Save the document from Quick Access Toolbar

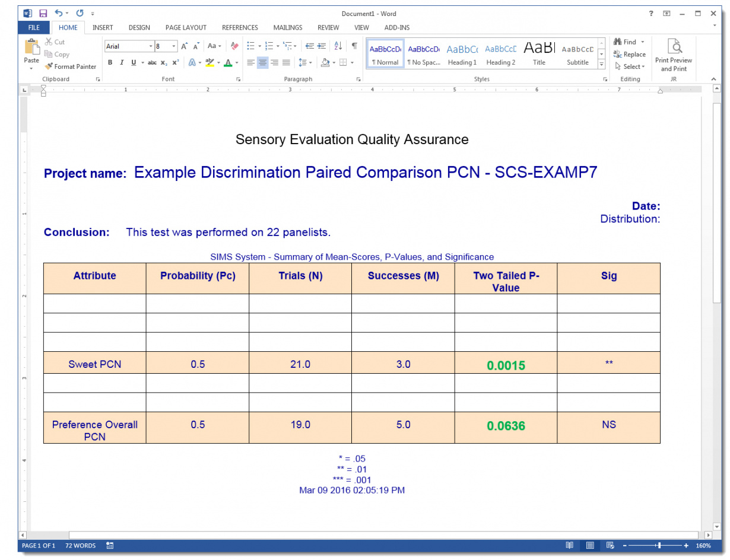click(x=43, y=13)
